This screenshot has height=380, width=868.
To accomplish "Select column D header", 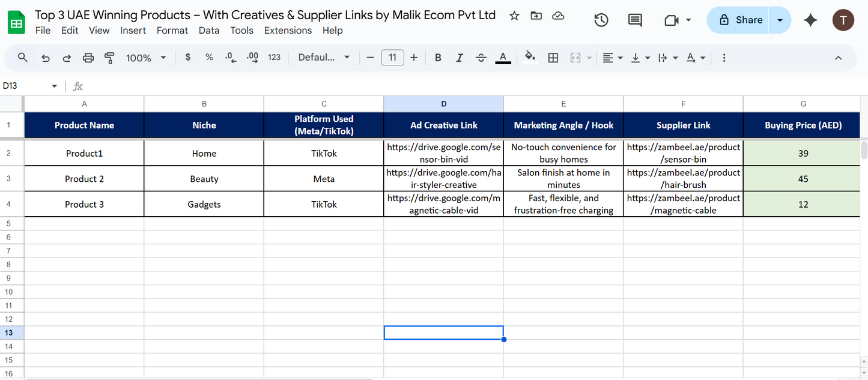I will 443,104.
